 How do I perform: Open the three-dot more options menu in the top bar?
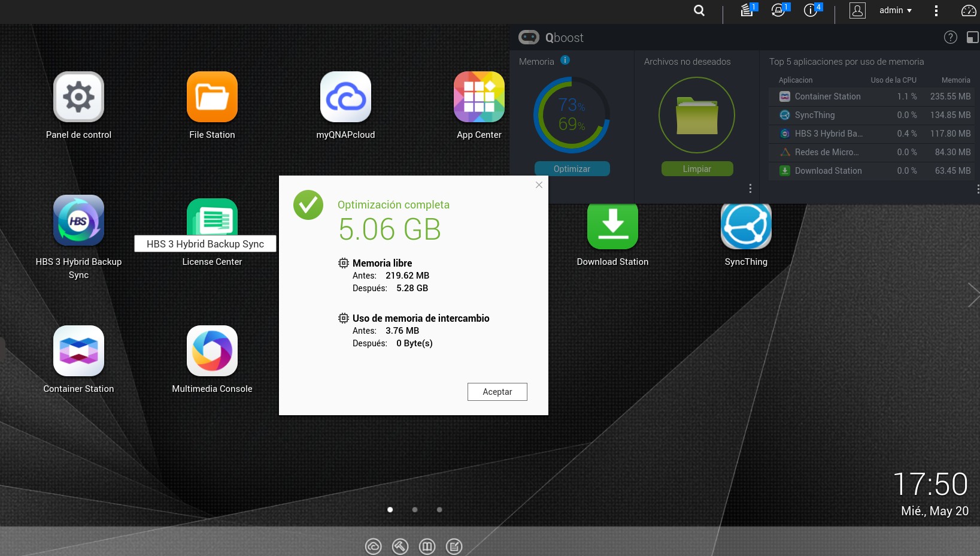pyautogui.click(x=936, y=10)
